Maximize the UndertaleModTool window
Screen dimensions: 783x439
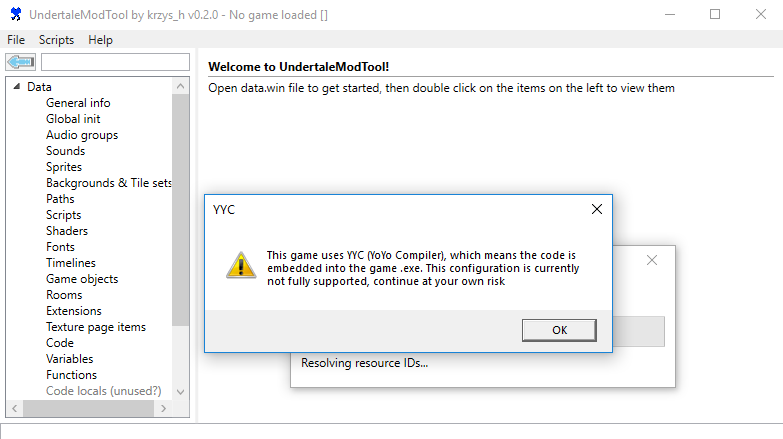tap(714, 15)
